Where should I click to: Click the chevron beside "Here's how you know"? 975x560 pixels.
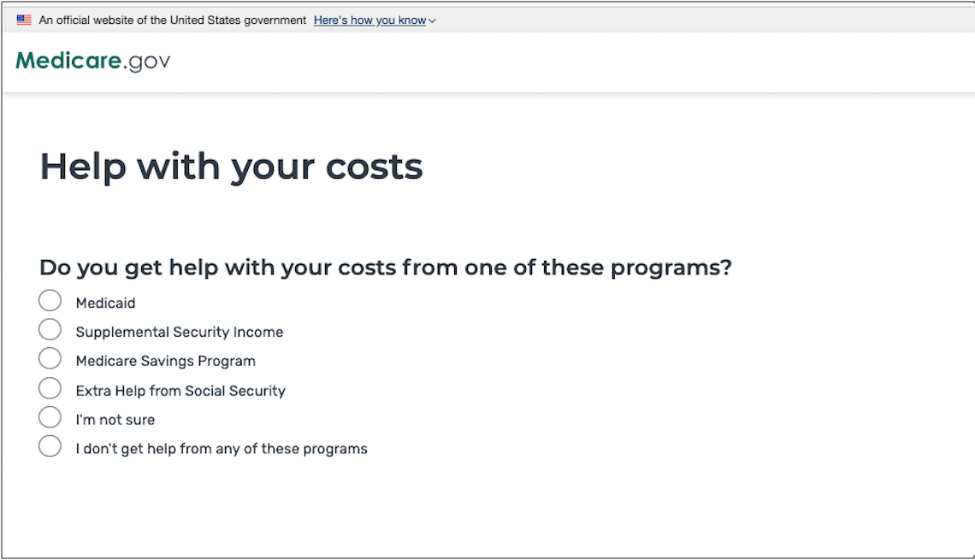432,20
